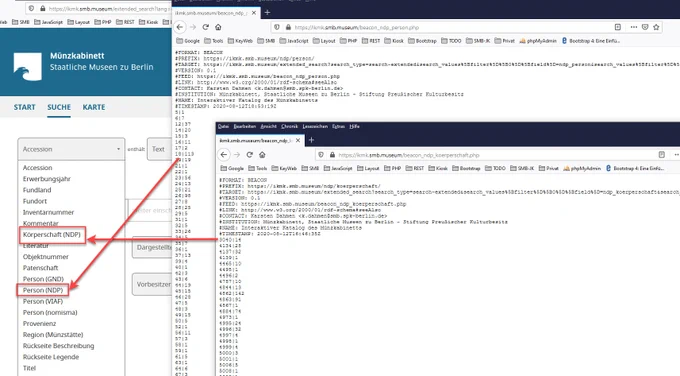Open TODO bookmark folder in person window
Screen dimensions: 680x376
(x=451, y=41)
